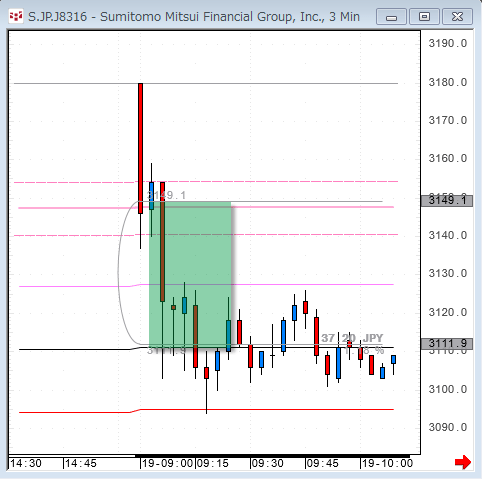Viewport: 482px width, 479px height.
Task: Click the 3190.0 price axis label
Action: [x=448, y=43]
